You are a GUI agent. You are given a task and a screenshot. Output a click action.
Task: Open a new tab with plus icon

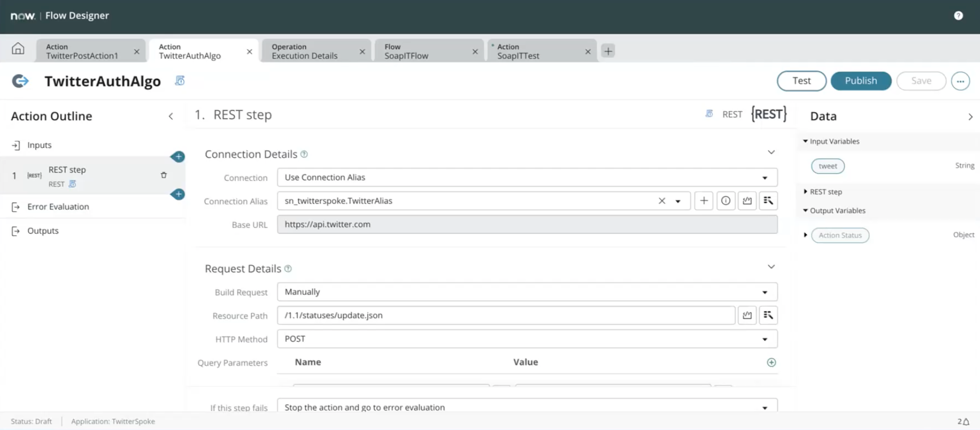tap(608, 51)
